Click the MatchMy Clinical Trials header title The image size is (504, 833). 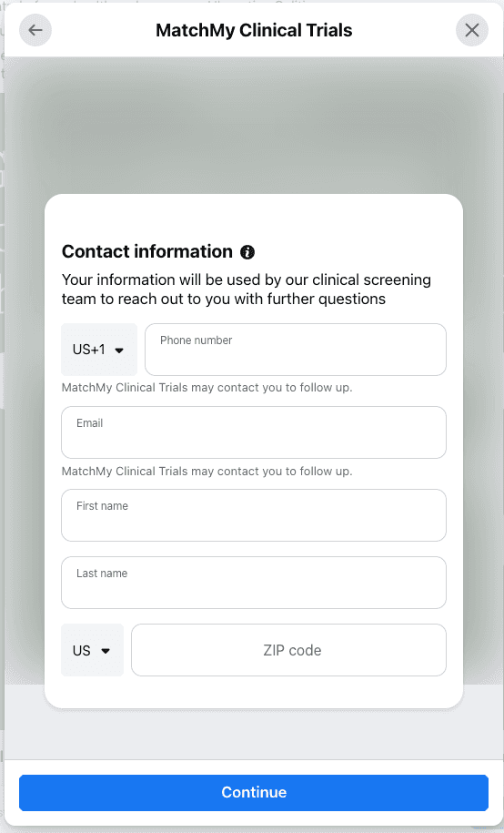pyautogui.click(x=254, y=30)
